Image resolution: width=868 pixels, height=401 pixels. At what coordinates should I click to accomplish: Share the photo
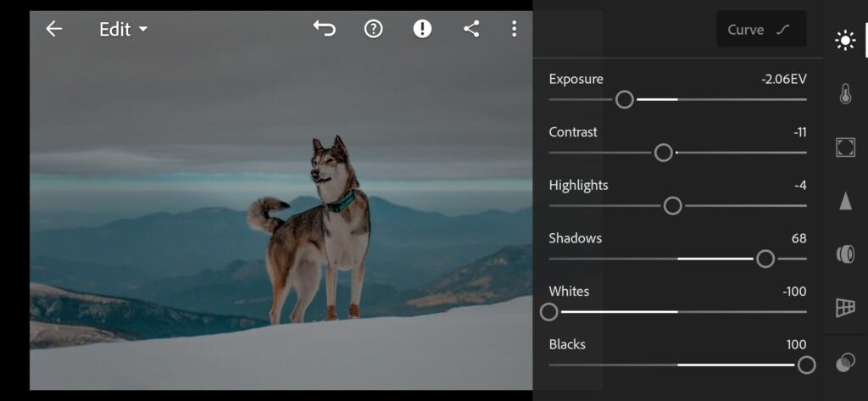click(x=471, y=29)
